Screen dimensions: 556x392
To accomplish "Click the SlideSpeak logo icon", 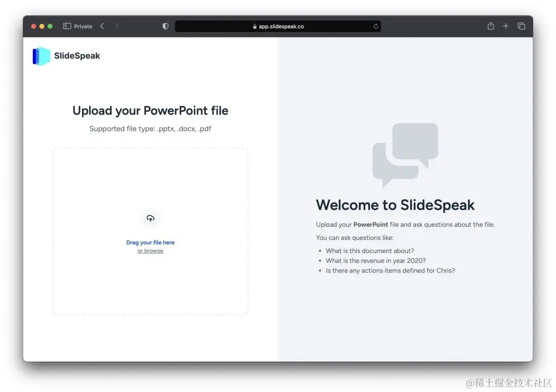I will click(x=41, y=56).
